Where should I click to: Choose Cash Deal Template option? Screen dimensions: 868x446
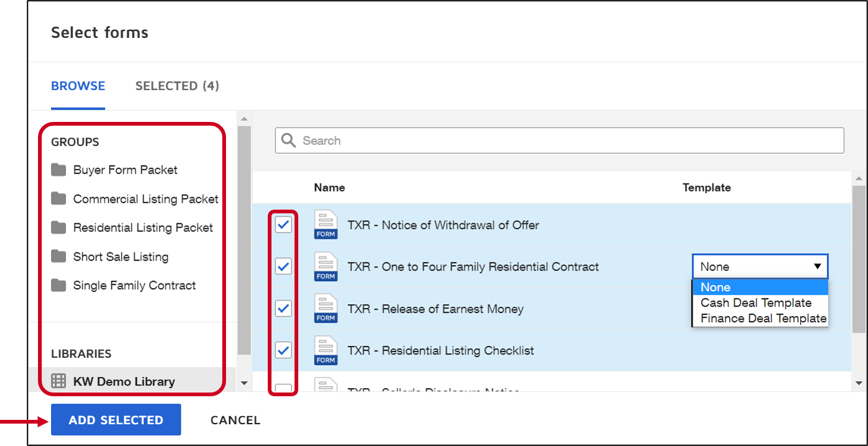click(x=760, y=303)
